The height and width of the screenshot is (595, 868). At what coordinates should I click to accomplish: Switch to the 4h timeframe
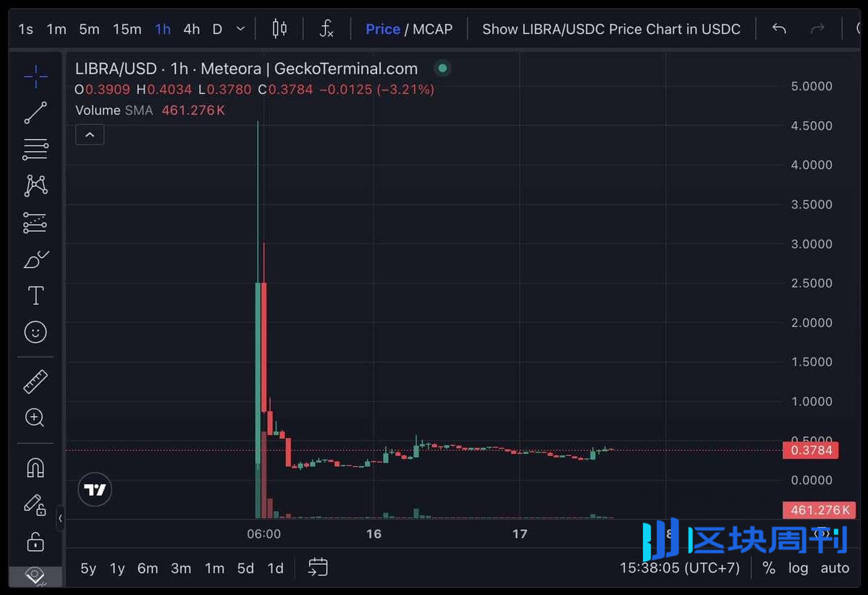pos(190,29)
